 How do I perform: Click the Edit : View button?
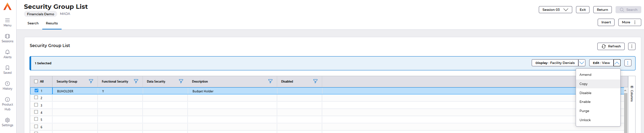601,63
